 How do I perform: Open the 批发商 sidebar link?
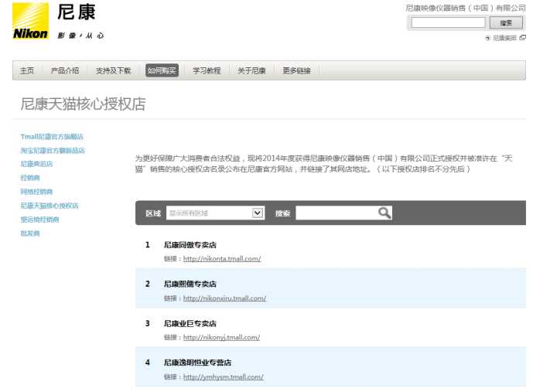click(30, 233)
